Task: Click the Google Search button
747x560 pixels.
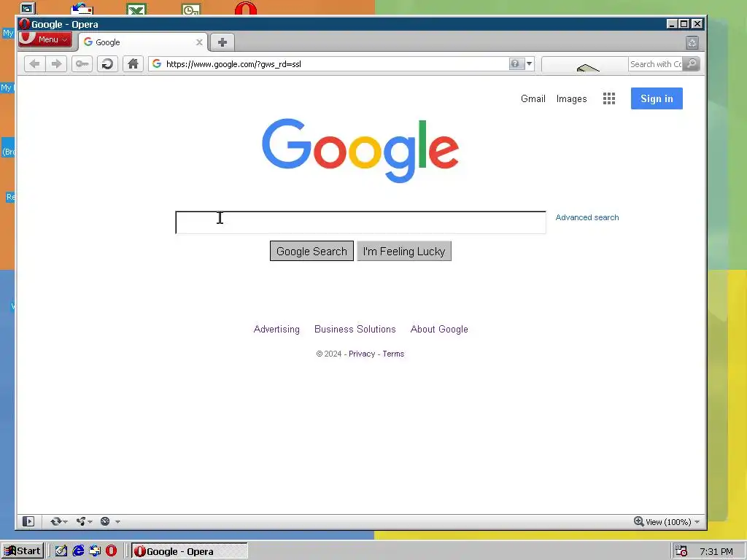Action: [311, 251]
